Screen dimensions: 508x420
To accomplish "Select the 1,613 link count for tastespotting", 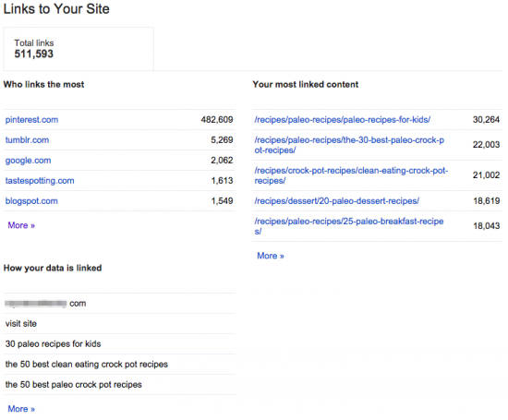I will (x=223, y=181).
